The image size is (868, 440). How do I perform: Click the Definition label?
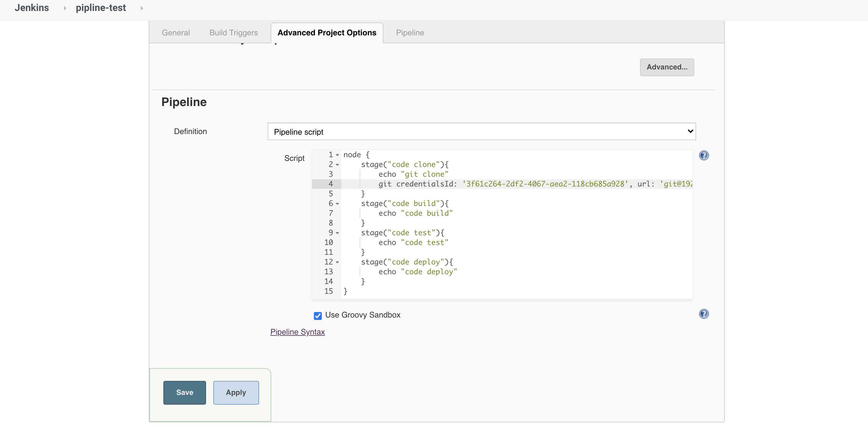pyautogui.click(x=190, y=131)
